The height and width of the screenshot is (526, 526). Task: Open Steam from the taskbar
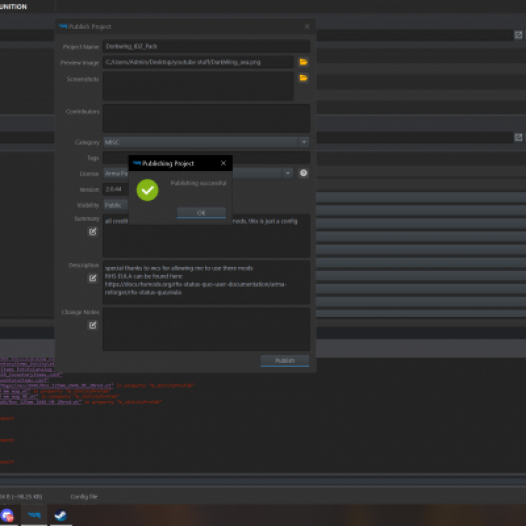click(61, 515)
